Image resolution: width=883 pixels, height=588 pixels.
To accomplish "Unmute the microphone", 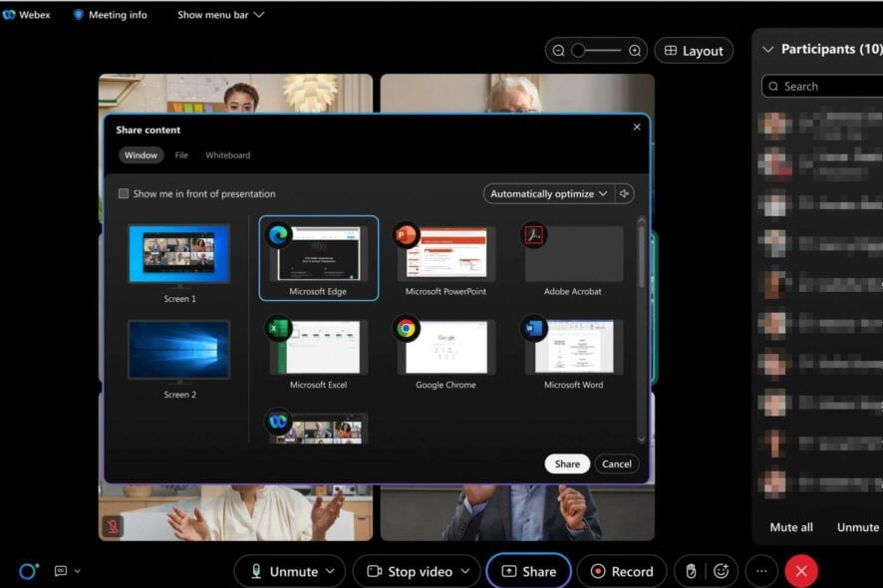I will (282, 571).
